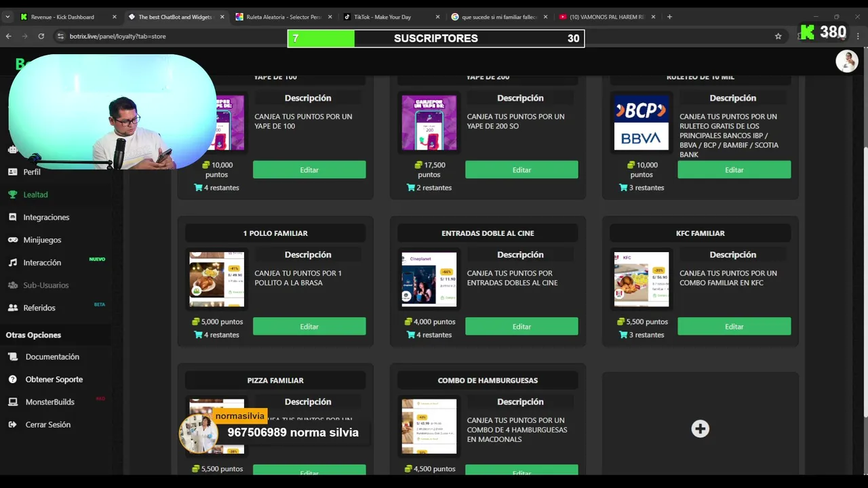
Task: Click the cart icon on ENTRADAS DOBLE AL CINE
Action: (x=411, y=335)
